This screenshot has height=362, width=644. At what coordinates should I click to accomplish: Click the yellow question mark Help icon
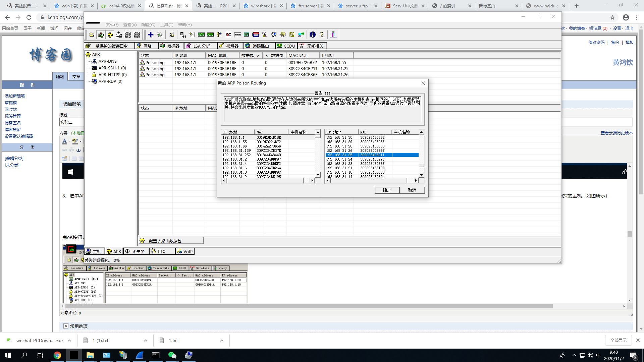coord(322,35)
